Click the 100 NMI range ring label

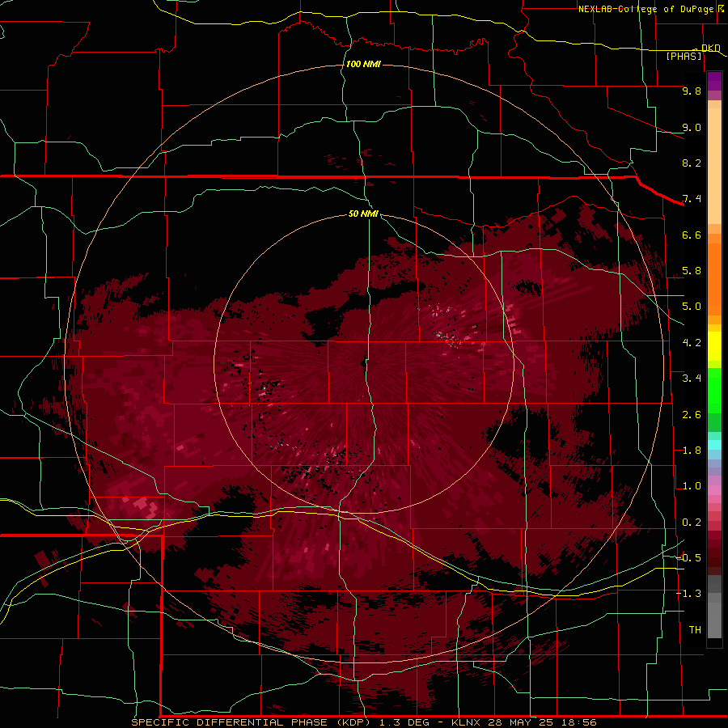click(363, 64)
